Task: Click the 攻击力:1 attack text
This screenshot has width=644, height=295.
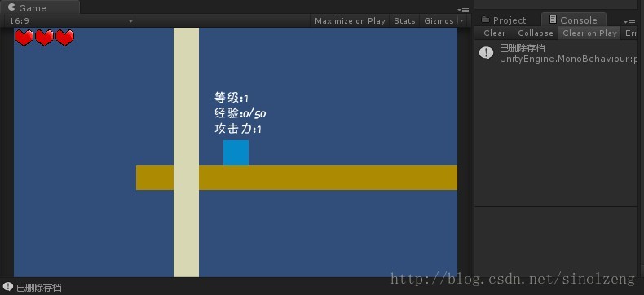Action: click(x=238, y=129)
